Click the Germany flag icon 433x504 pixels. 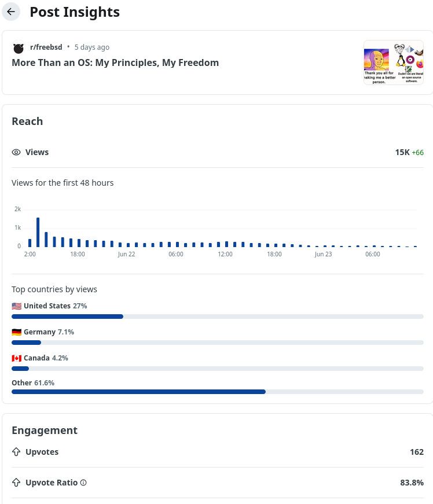(16, 332)
